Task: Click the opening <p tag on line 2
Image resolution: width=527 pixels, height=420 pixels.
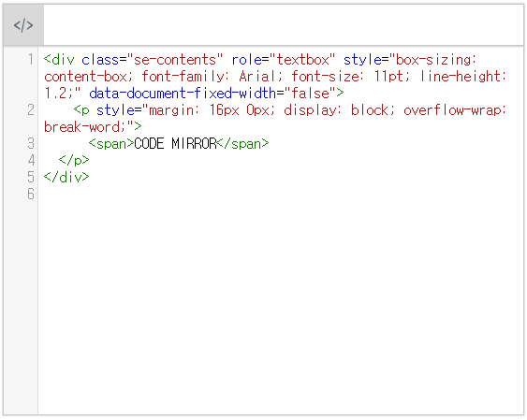Action: coord(81,110)
